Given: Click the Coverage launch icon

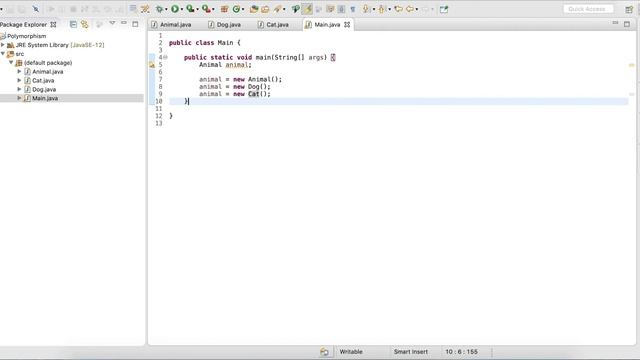Looking at the screenshot, I should [x=190, y=9].
